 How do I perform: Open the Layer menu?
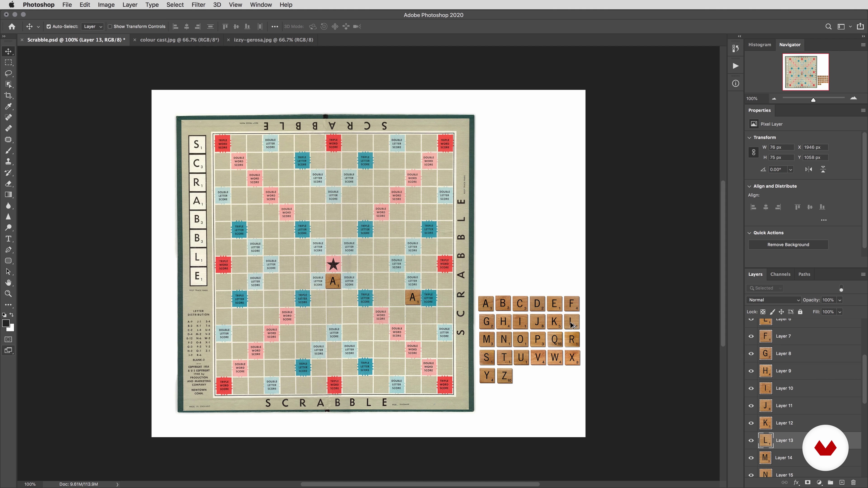[130, 5]
